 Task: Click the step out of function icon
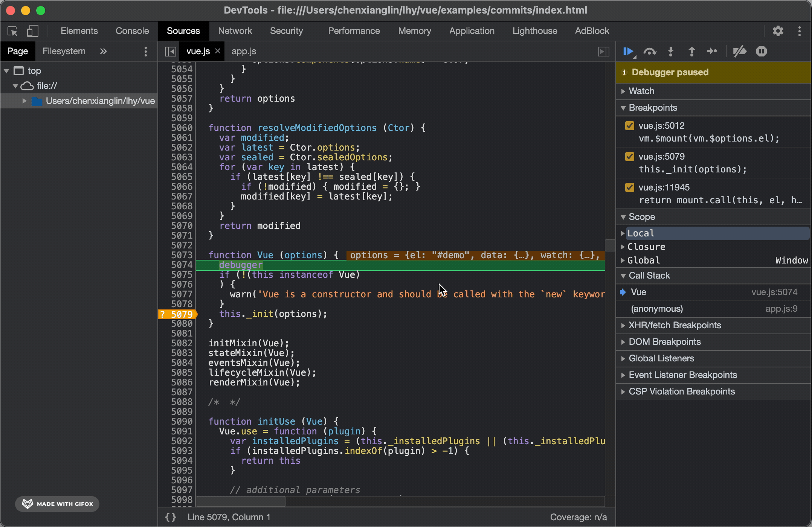pos(691,51)
